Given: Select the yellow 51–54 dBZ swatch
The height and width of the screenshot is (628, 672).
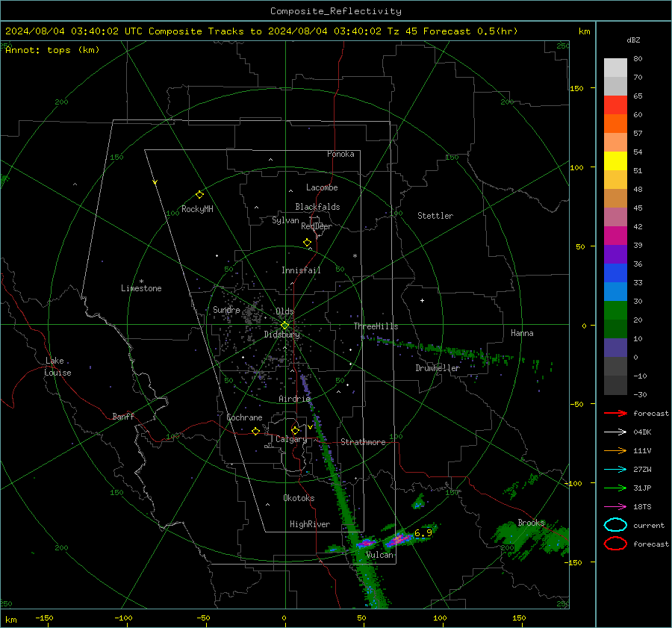Looking at the screenshot, I should tap(615, 161).
